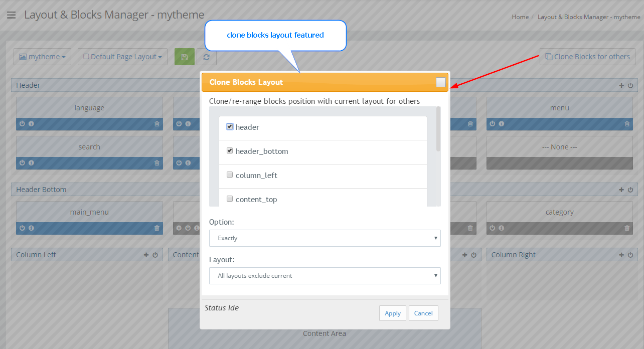Viewport: 644px width, 349px height.
Task: Show info icon on category block
Action: click(502, 228)
